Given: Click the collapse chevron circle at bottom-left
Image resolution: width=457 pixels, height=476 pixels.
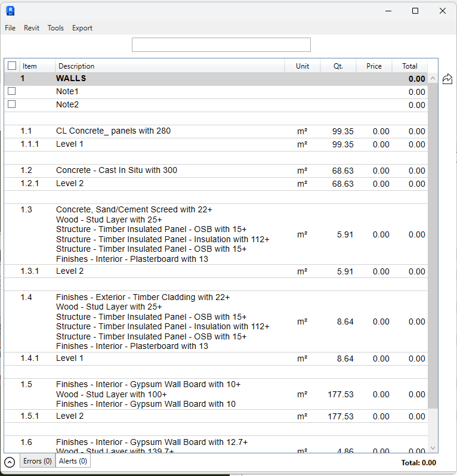Looking at the screenshot, I should [10, 462].
